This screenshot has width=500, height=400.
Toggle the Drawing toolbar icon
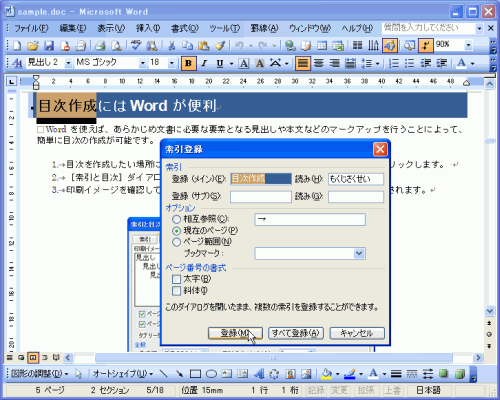click(x=390, y=45)
